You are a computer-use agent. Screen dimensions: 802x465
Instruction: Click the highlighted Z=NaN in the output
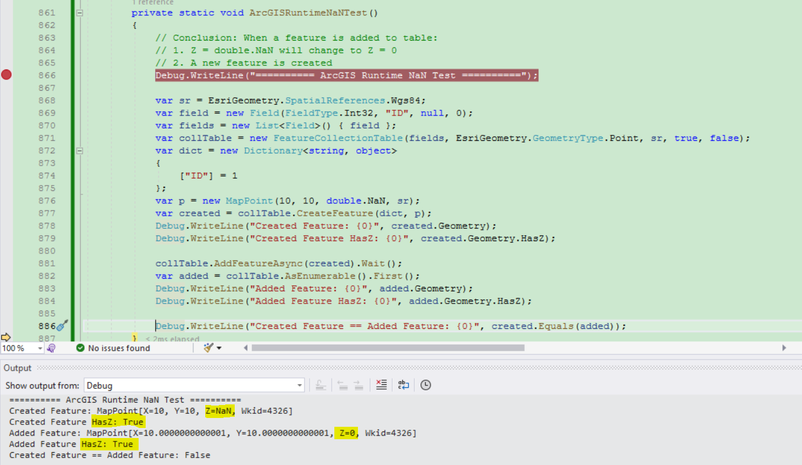click(x=219, y=411)
